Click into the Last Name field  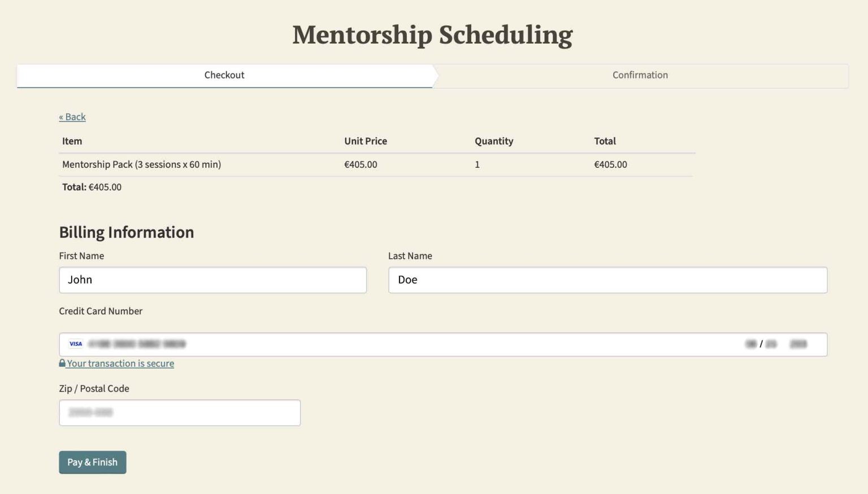[x=607, y=280]
